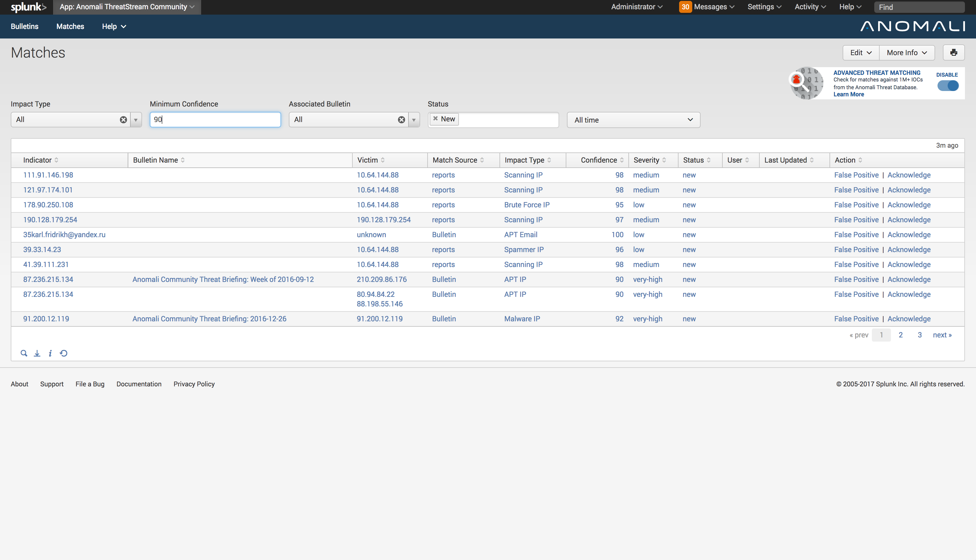Viewport: 976px width, 560px height.
Task: Open the Privacy Policy footer link
Action: (194, 384)
